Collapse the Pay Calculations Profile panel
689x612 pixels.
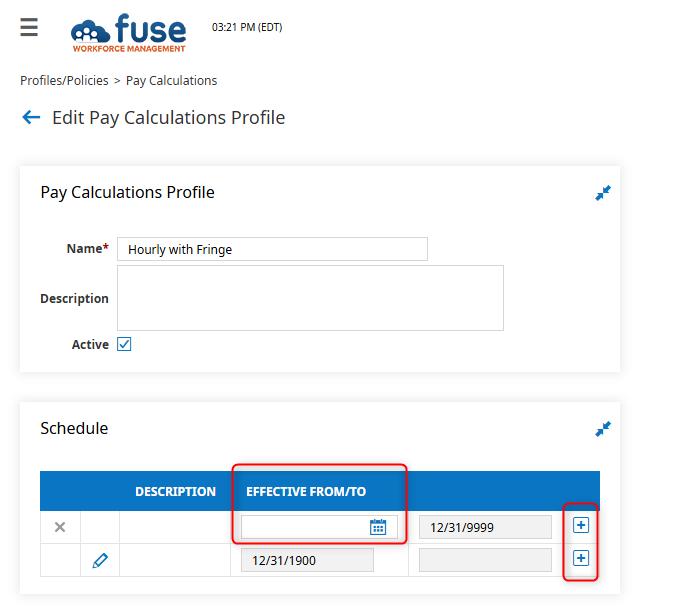[602, 193]
